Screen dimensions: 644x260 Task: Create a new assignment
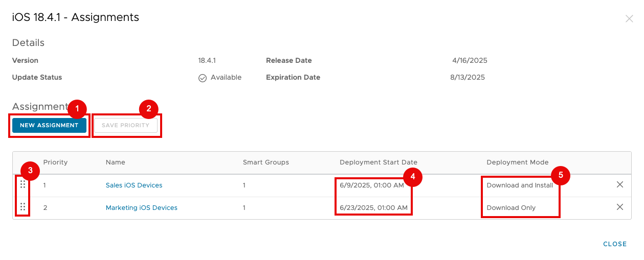coord(49,125)
